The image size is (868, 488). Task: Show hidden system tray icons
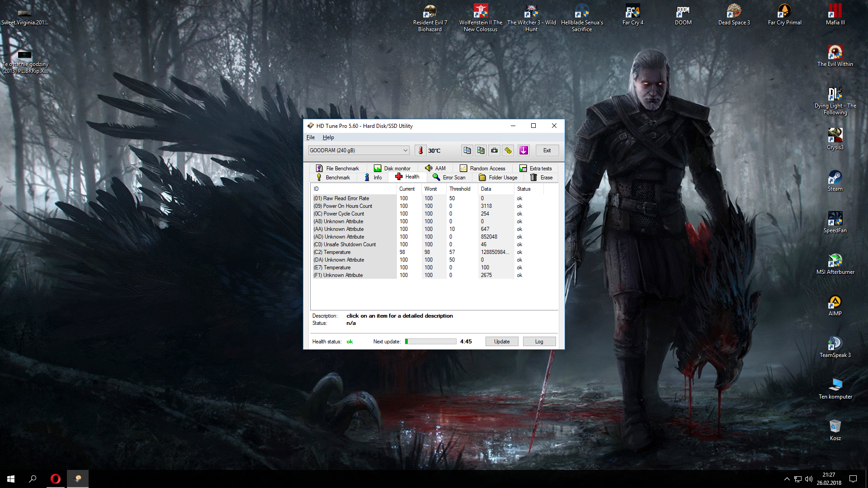[787, 479]
